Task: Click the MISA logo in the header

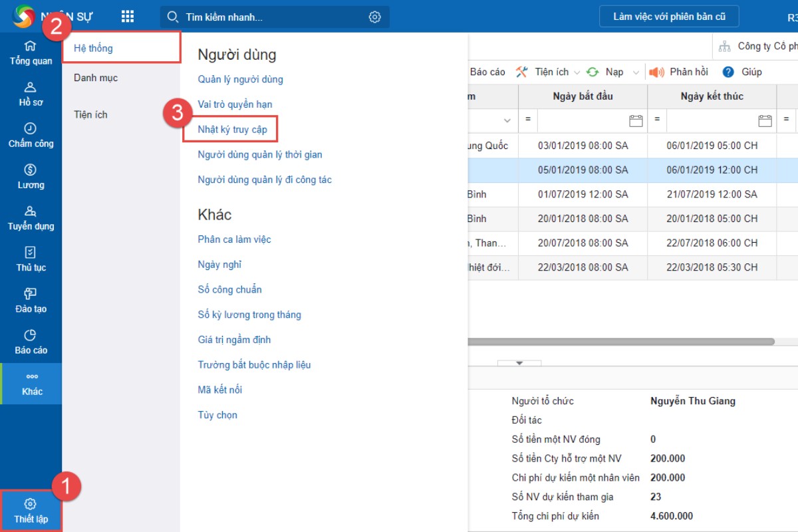Action: click(x=23, y=17)
